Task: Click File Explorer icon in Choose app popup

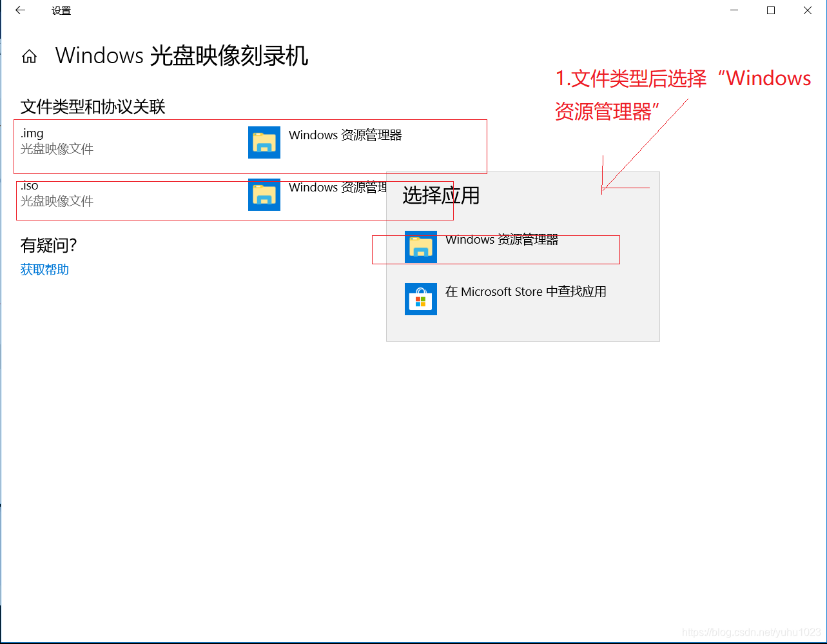Action: click(x=421, y=247)
